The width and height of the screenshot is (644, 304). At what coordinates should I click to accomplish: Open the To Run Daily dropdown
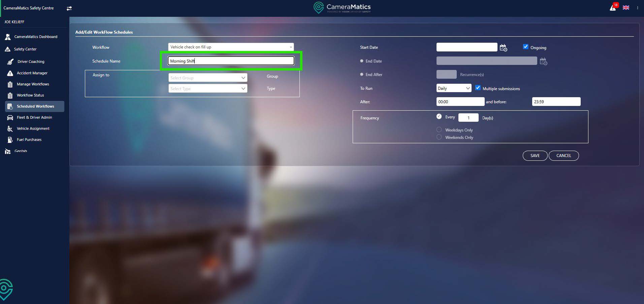tap(453, 88)
